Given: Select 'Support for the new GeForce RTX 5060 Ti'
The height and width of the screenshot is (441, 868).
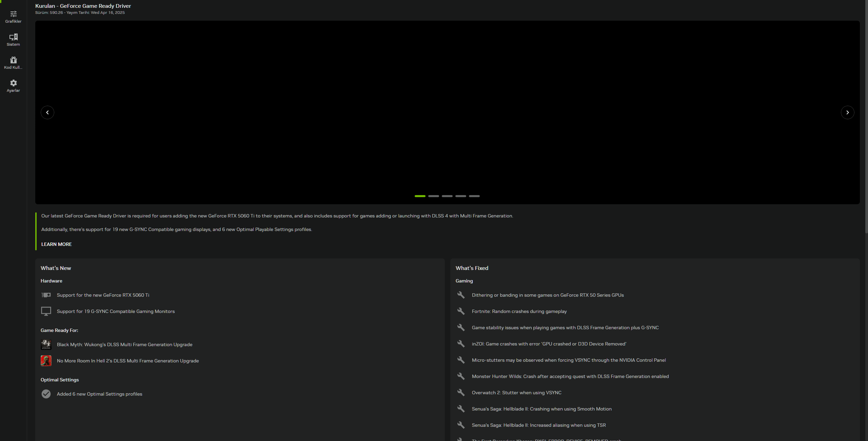Looking at the screenshot, I should 103,295.
